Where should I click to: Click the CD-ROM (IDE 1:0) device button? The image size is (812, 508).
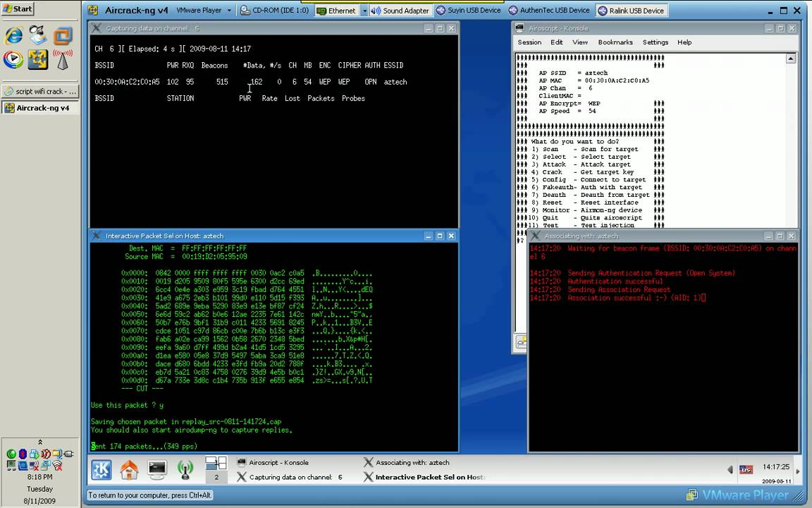pos(275,11)
